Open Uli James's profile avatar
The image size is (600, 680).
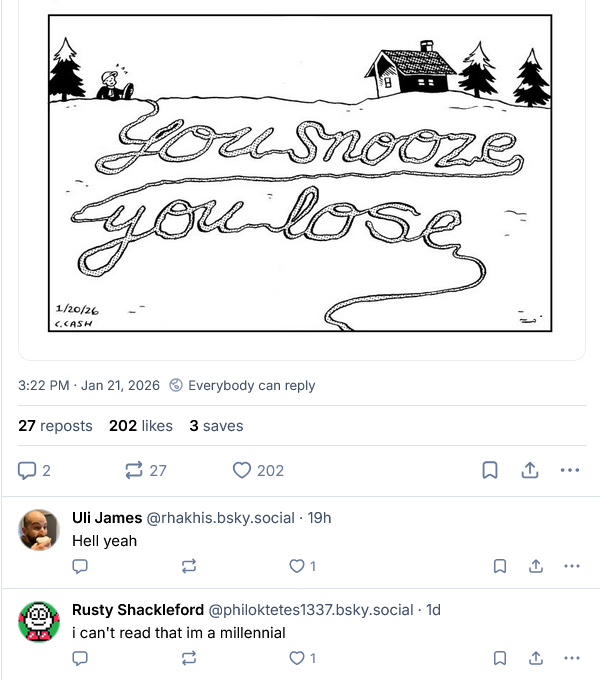click(x=39, y=529)
